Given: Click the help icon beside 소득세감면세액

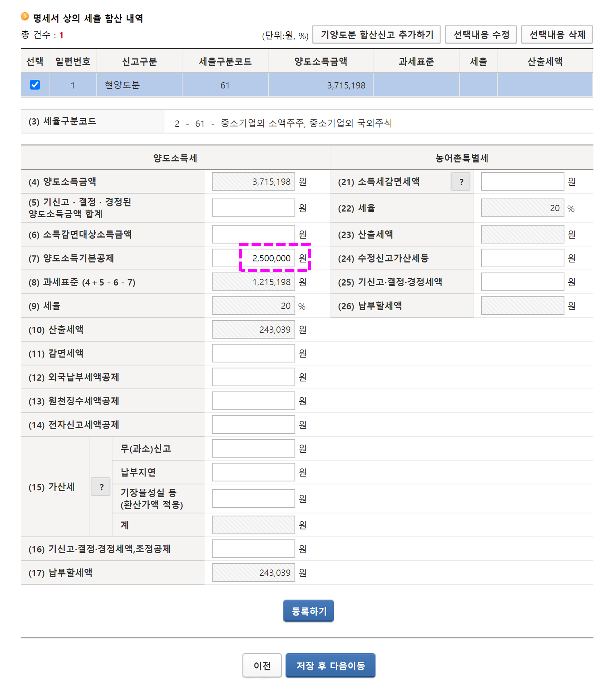Looking at the screenshot, I should click(x=461, y=182).
